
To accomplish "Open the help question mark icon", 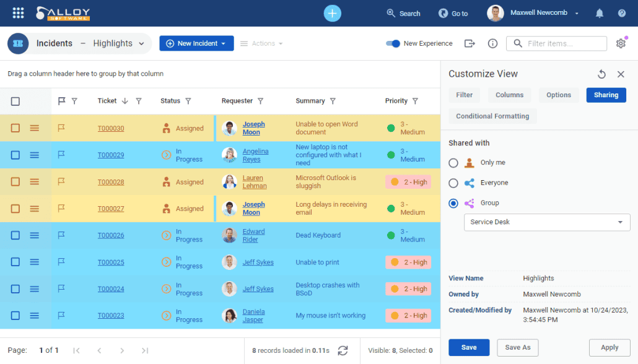I will click(622, 13).
